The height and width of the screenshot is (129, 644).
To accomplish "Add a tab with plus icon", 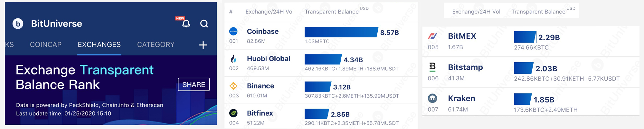I will [x=203, y=45].
